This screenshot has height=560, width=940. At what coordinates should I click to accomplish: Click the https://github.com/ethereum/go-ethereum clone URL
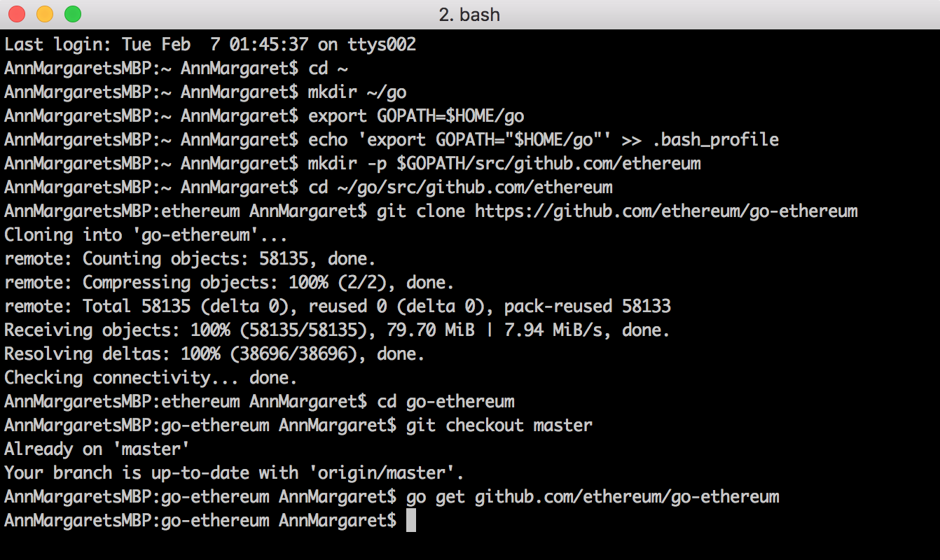[x=666, y=211]
